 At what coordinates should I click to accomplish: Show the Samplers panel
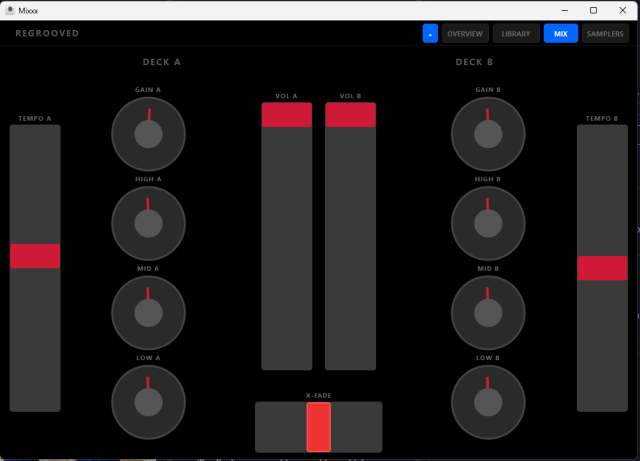605,34
